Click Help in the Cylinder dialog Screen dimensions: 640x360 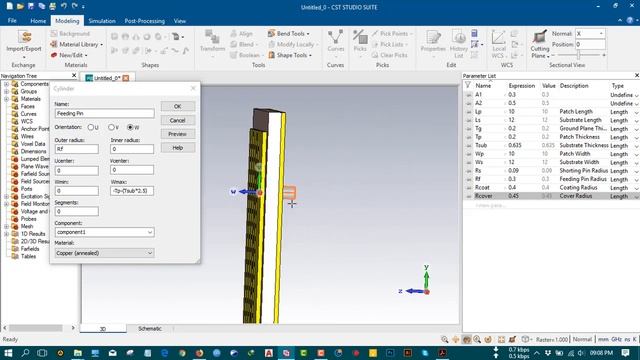coord(178,148)
